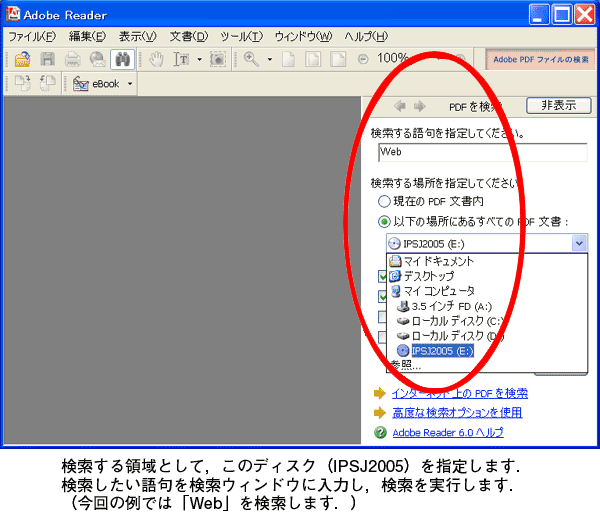
Task: Open the ウィンドウ(W) menu
Action: [303, 37]
